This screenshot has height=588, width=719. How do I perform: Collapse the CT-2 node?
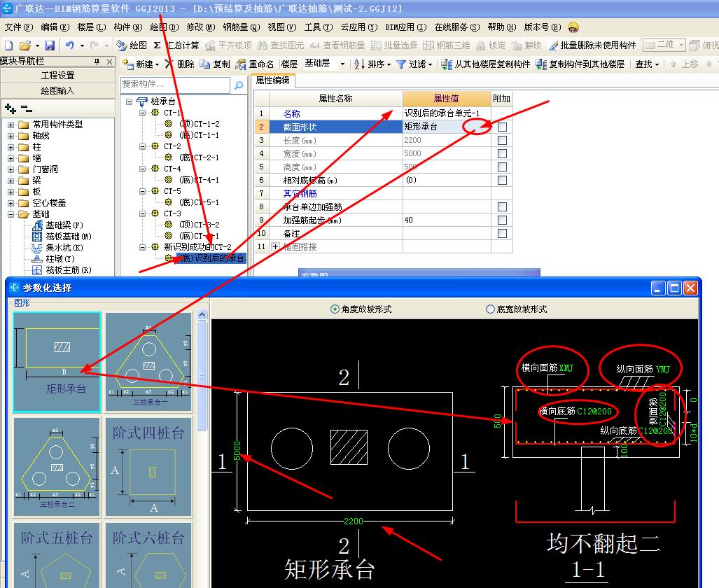tap(143, 146)
